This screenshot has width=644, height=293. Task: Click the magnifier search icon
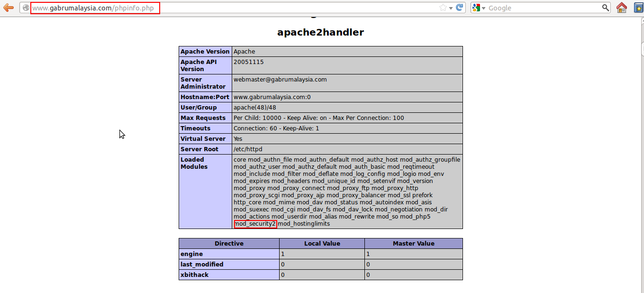pos(606,8)
